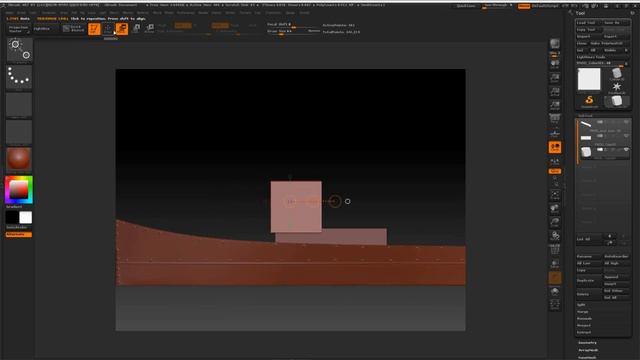Select the Cylinder3D tool thumbnail
Image resolution: width=640 pixels, height=360 pixels.
(617, 74)
